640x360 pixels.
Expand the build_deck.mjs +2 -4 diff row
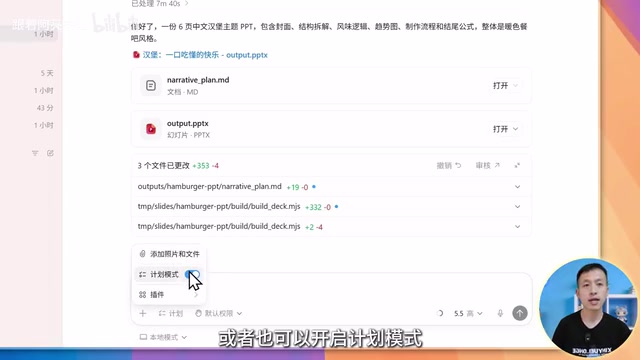pyautogui.click(x=517, y=227)
